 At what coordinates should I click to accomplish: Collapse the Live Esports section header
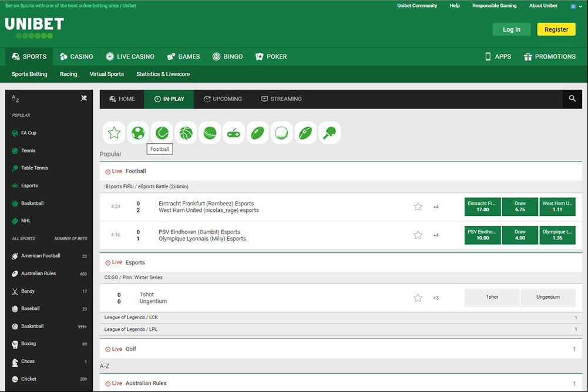click(341, 262)
